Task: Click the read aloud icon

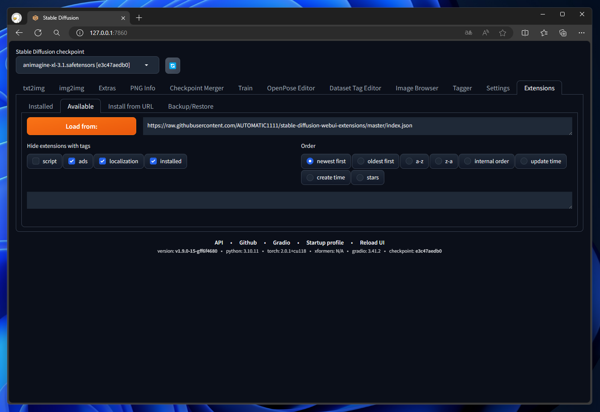Action: (485, 33)
